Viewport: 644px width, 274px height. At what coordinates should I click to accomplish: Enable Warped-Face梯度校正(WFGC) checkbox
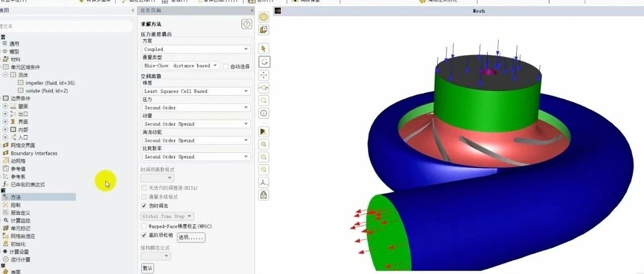[x=144, y=226]
